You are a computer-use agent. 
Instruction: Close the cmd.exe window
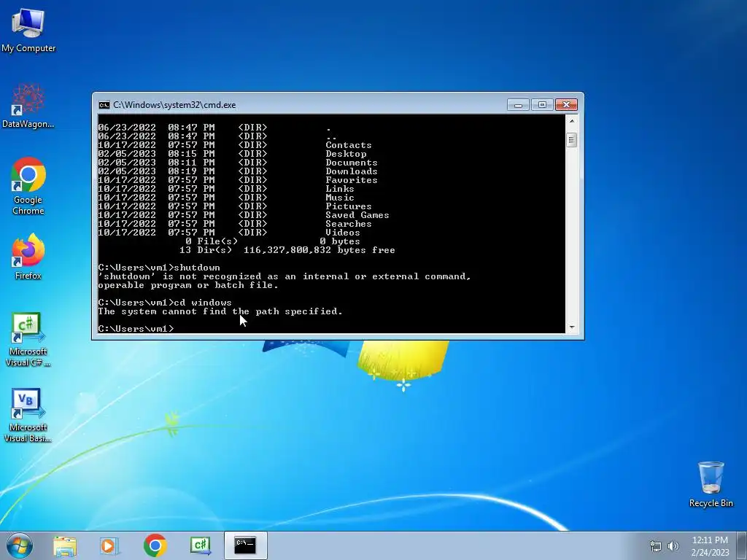(566, 105)
